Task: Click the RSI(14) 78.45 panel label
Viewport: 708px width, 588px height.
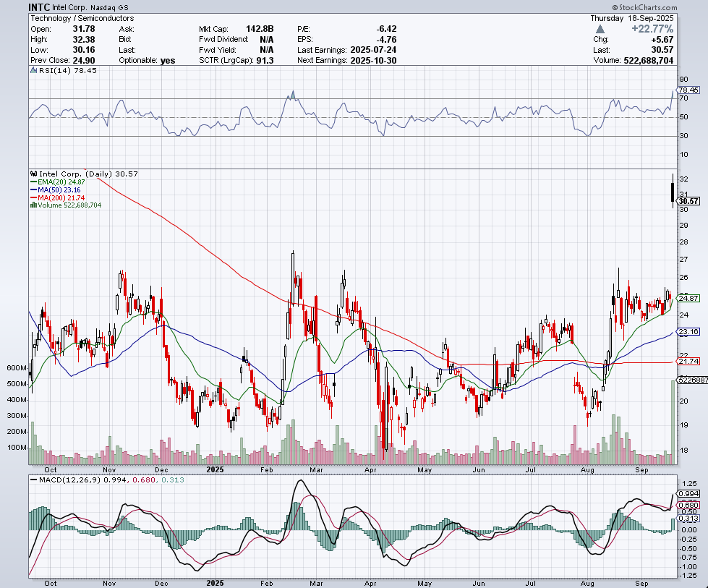Action: 68,70
